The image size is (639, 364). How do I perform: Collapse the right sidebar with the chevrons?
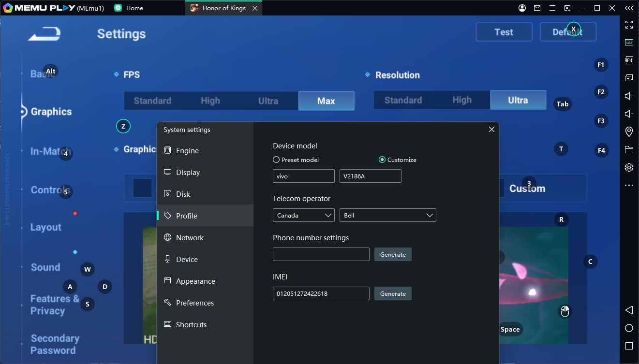629,8
